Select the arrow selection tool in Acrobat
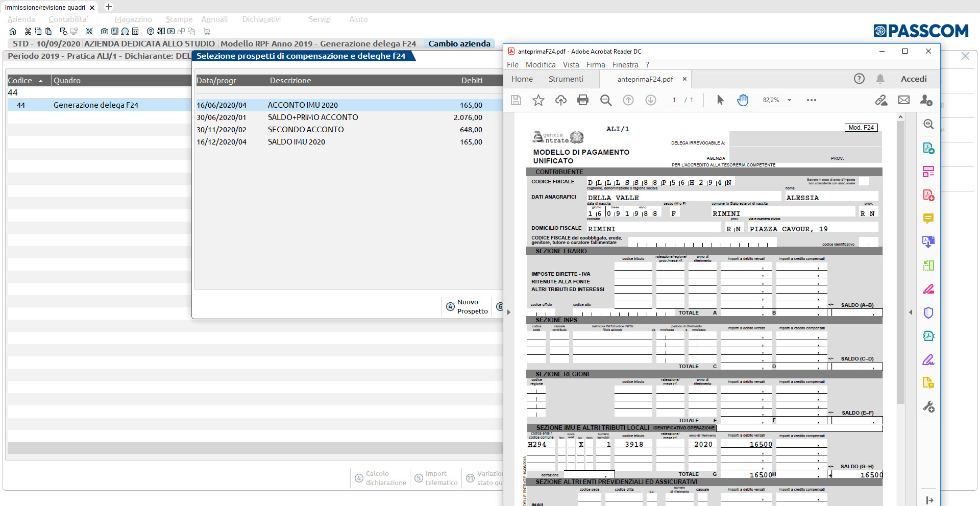Image resolution: width=980 pixels, height=506 pixels. [x=720, y=100]
